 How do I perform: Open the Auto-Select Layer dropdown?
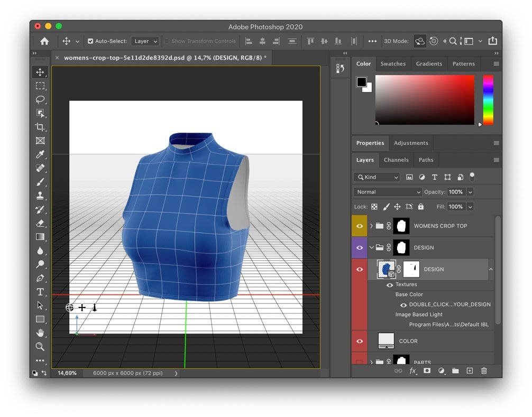(145, 41)
